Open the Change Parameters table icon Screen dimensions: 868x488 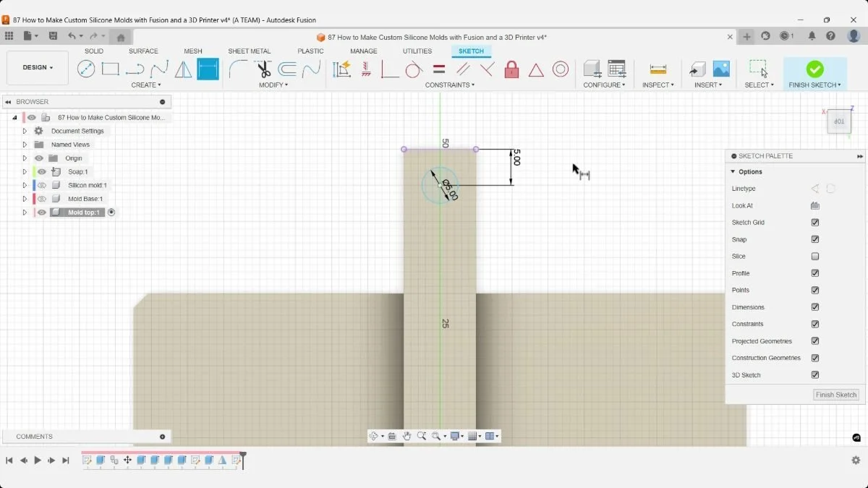[x=616, y=69]
